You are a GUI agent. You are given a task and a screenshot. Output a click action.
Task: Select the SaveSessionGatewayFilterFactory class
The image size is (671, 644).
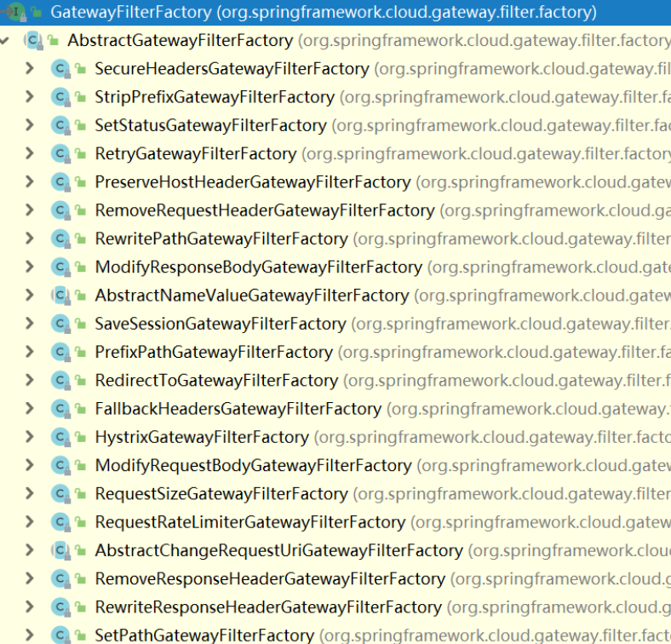(220, 325)
